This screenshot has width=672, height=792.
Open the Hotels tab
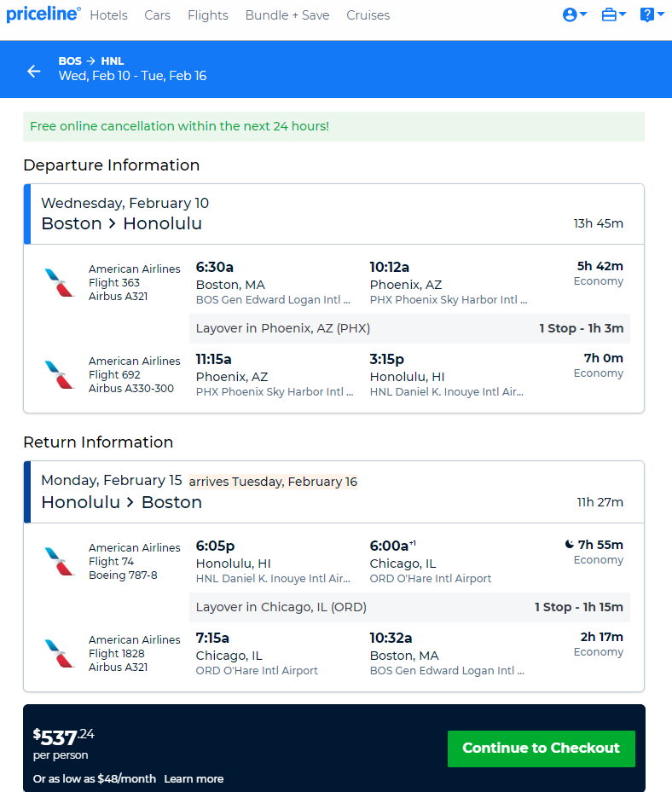tap(108, 15)
